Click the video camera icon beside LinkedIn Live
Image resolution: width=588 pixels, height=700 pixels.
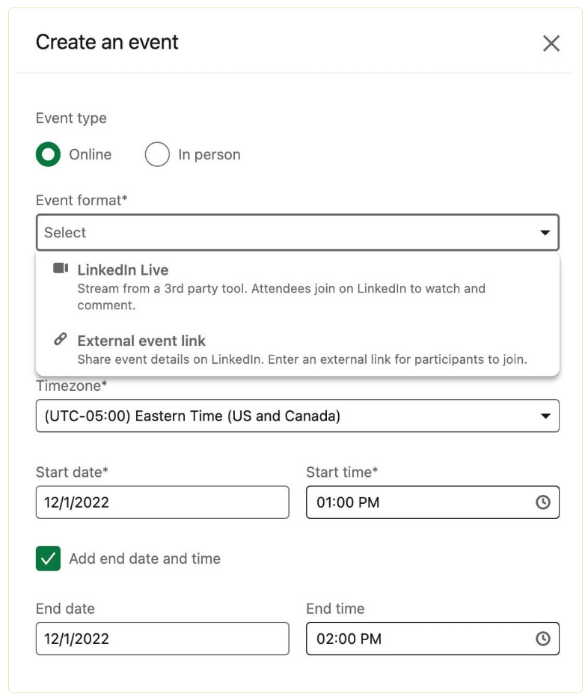click(61, 269)
